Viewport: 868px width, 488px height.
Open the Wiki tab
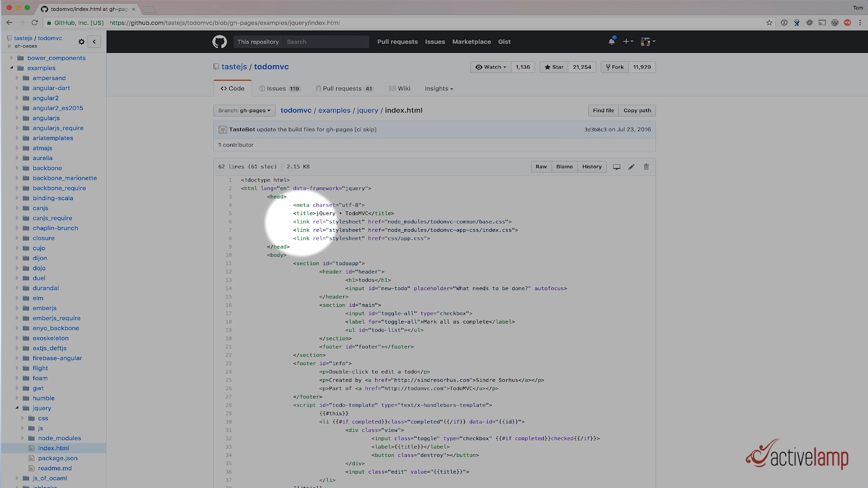coord(400,89)
